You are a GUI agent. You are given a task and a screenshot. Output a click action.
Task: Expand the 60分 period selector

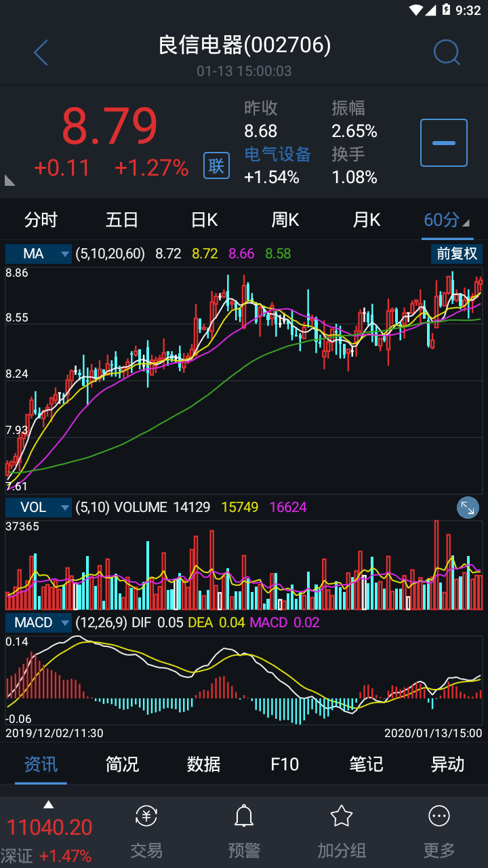pos(447,220)
